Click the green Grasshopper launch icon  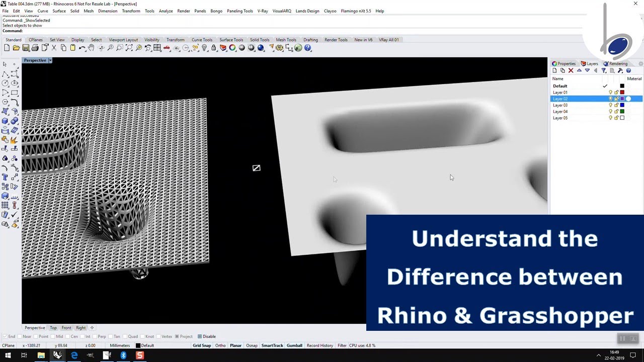pos(298,48)
